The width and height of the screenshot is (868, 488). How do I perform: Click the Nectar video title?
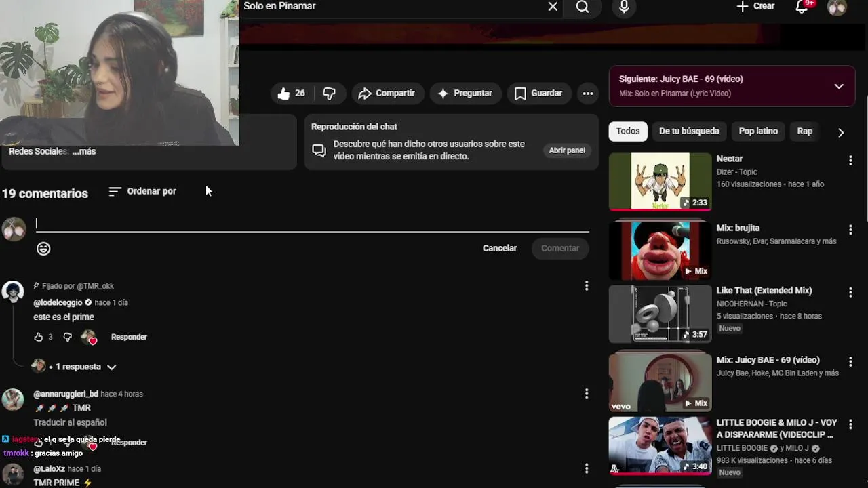point(730,159)
